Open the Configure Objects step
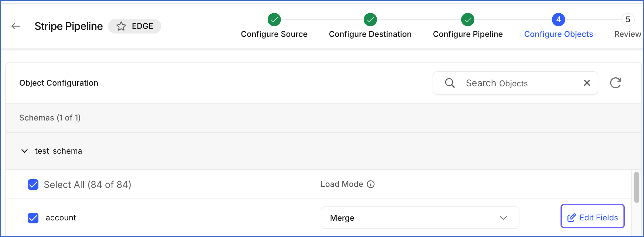The width and height of the screenshot is (644, 237). 559,34
